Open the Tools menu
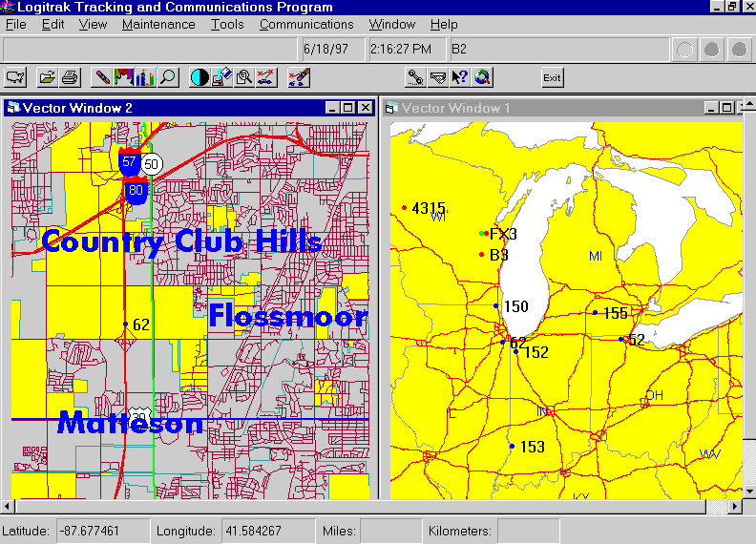Image resolution: width=756 pixels, height=544 pixels. click(x=227, y=24)
